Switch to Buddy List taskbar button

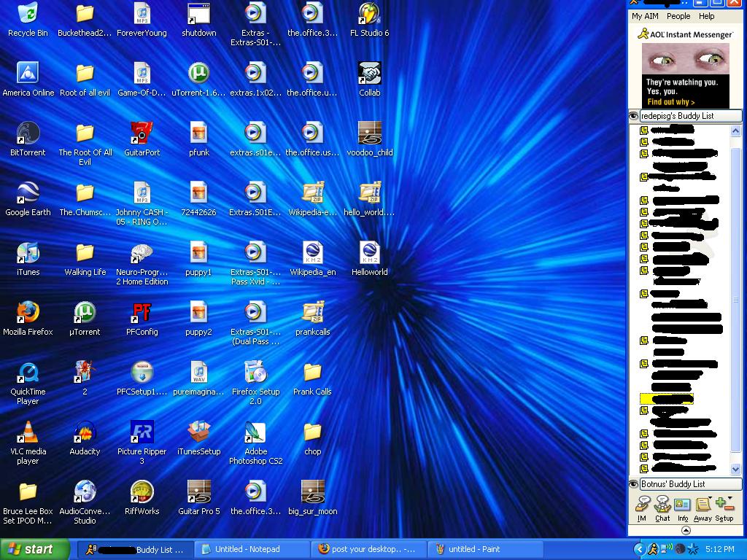pos(135,550)
